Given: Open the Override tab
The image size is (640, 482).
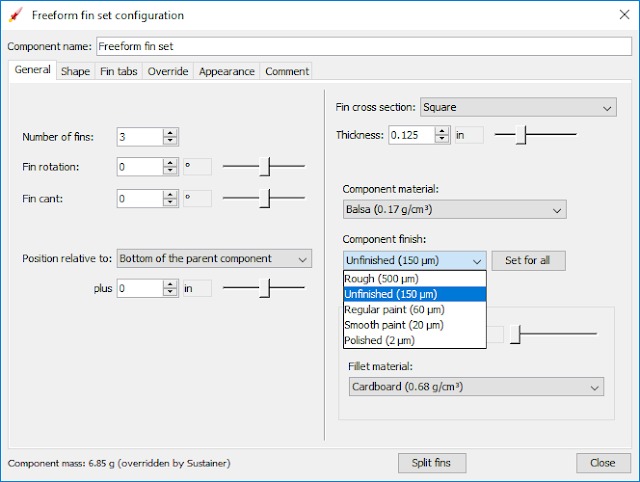Looking at the screenshot, I should [x=168, y=71].
